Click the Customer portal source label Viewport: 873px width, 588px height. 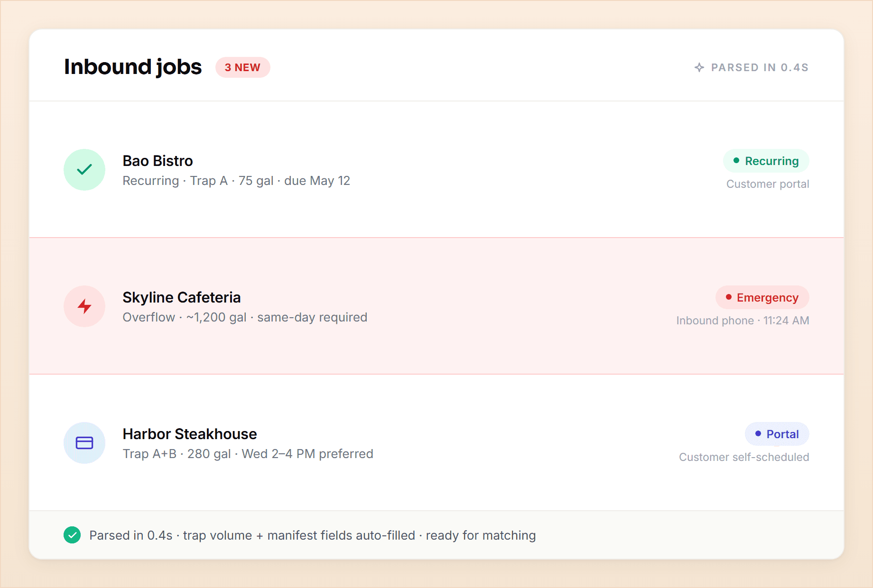pos(768,184)
